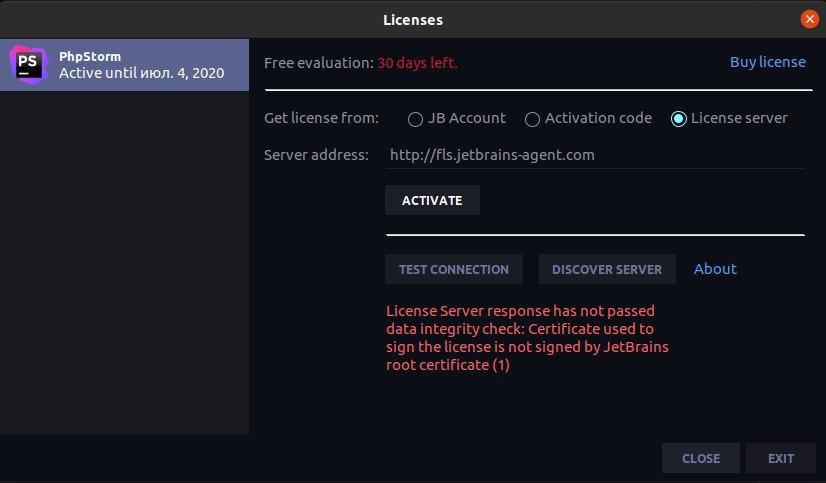The height and width of the screenshot is (483, 826).
Task: Select the License server radio button
Action: (678, 119)
